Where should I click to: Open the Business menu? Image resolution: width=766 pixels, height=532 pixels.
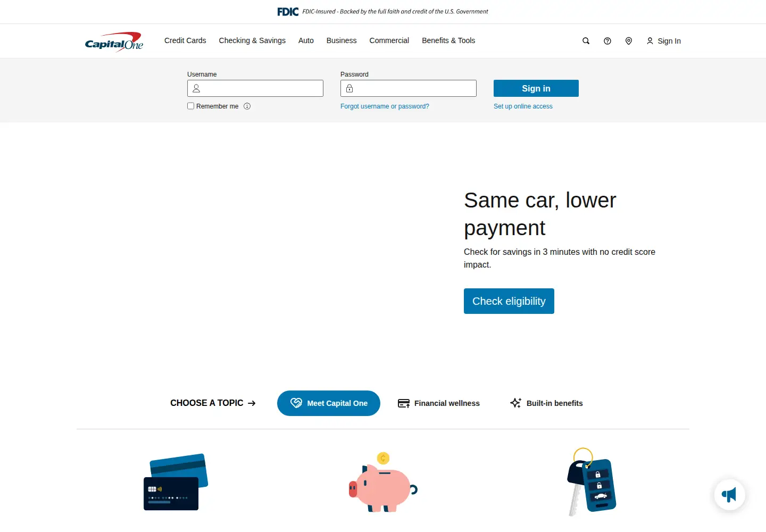point(342,40)
